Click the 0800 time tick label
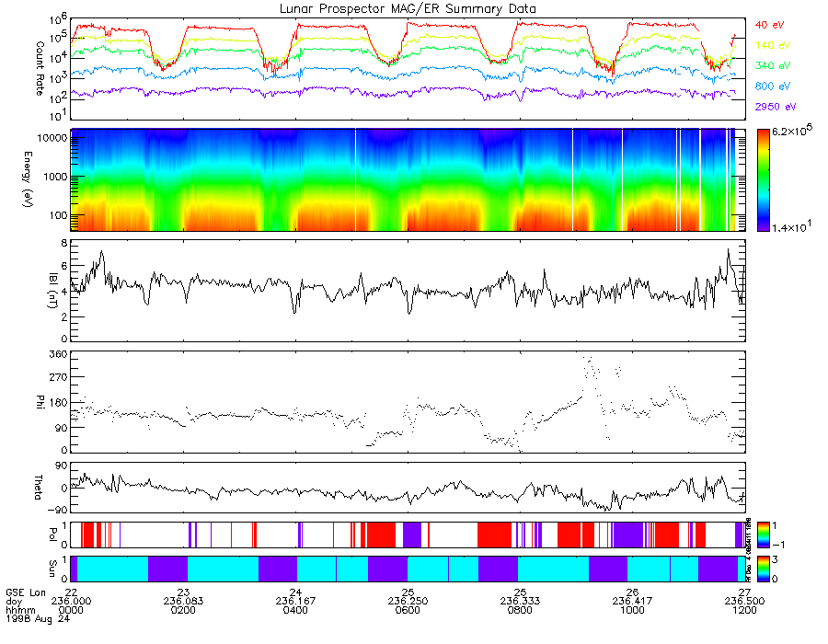 pos(520,610)
